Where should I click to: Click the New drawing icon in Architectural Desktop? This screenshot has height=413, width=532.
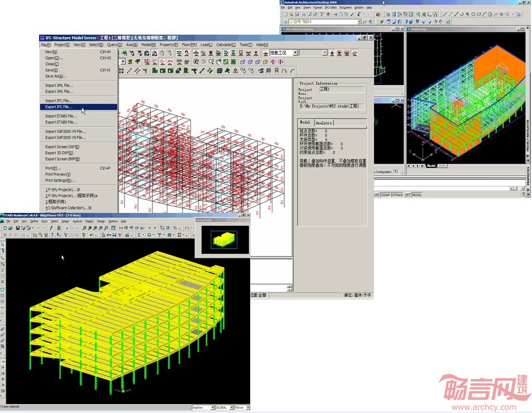(286, 15)
